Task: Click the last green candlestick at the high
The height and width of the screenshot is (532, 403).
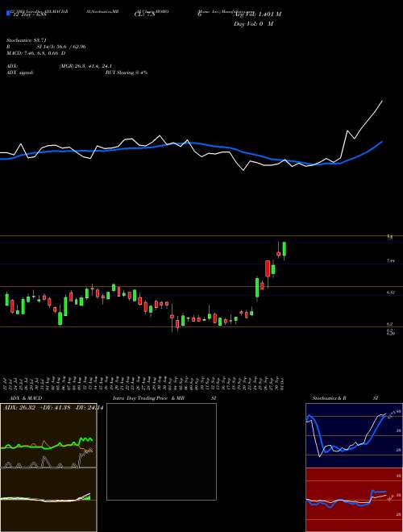Action: 284,249
